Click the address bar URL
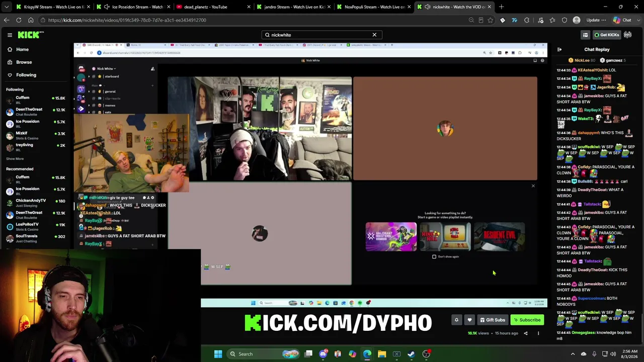644x362 pixels. pos(127,20)
